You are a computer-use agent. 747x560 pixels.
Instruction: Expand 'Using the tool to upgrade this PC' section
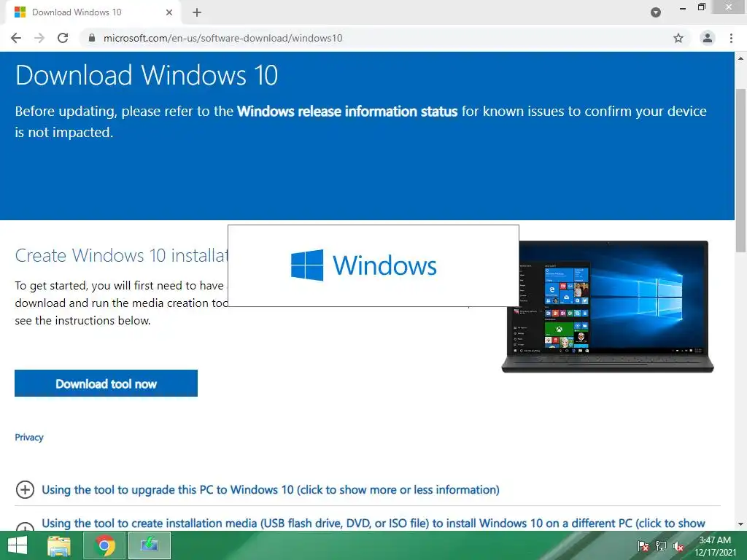[x=271, y=489]
